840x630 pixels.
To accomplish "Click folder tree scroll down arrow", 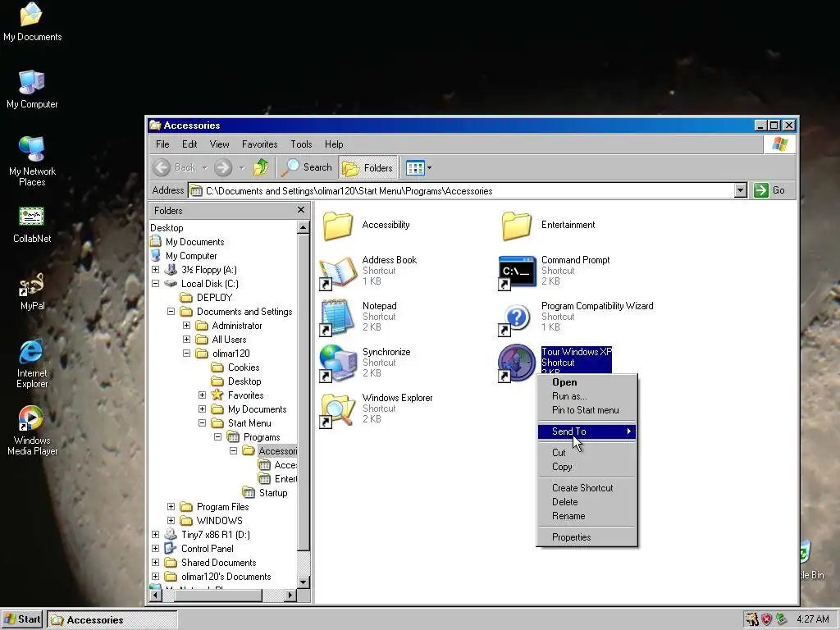I will click(x=304, y=582).
